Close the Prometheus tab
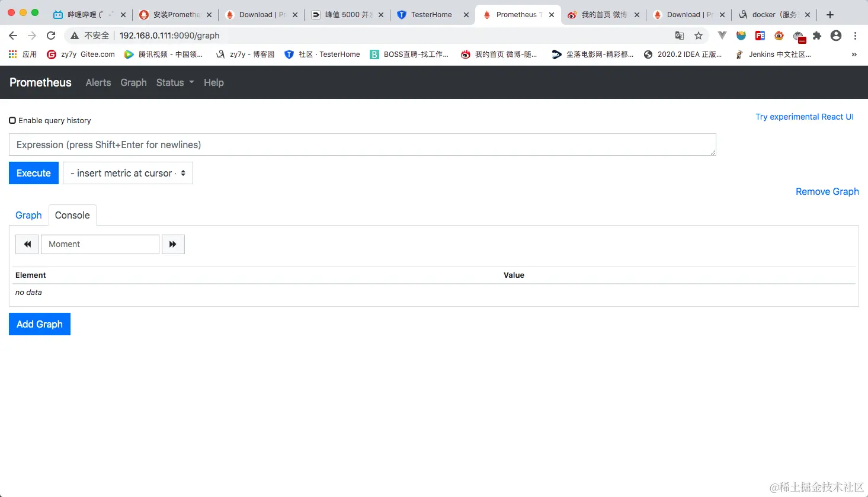Image resolution: width=868 pixels, height=497 pixels. (x=552, y=15)
